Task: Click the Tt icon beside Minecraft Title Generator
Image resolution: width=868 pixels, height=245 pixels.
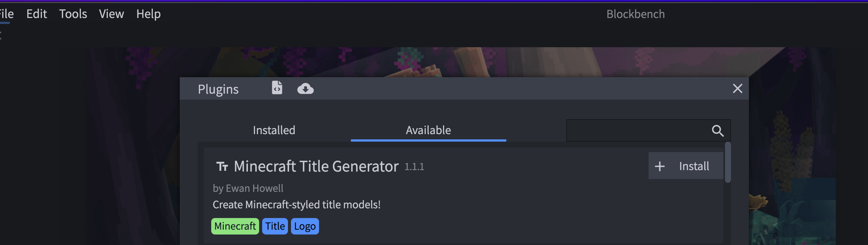Action: 222,166
